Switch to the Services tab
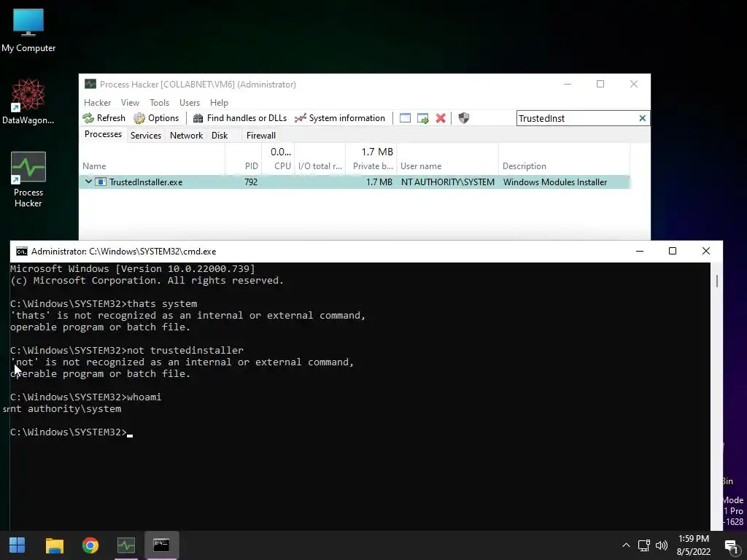 click(x=146, y=135)
